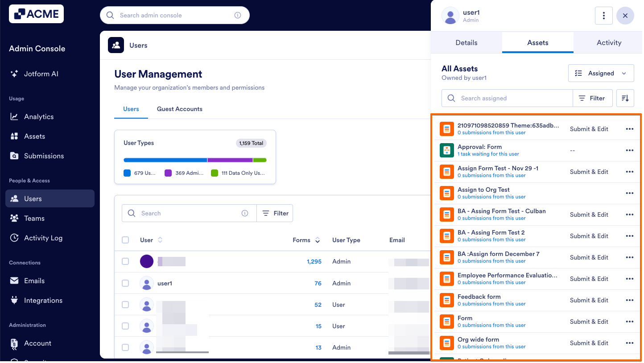This screenshot has height=363, width=644.
Task: Open the three-dot menu next to user1
Action: pyautogui.click(x=603, y=15)
